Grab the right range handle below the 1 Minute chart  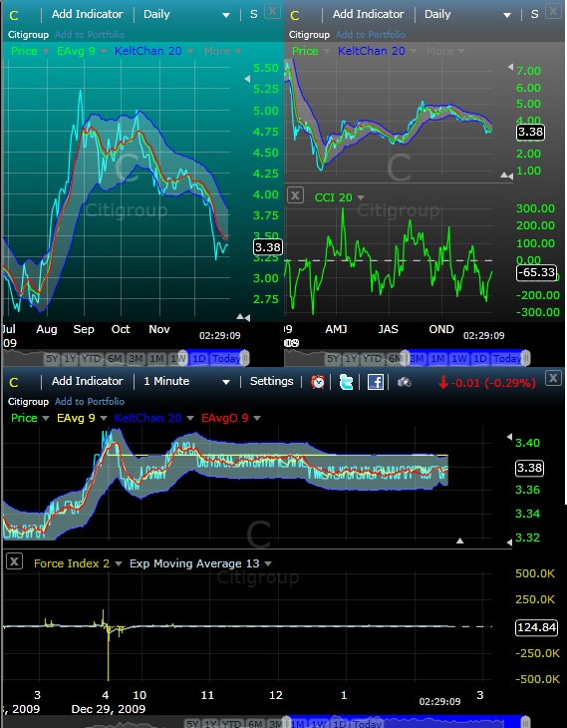[526, 722]
